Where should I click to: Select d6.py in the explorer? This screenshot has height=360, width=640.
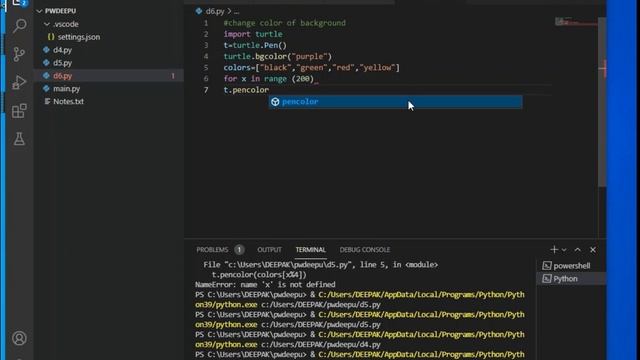click(x=108, y=76)
